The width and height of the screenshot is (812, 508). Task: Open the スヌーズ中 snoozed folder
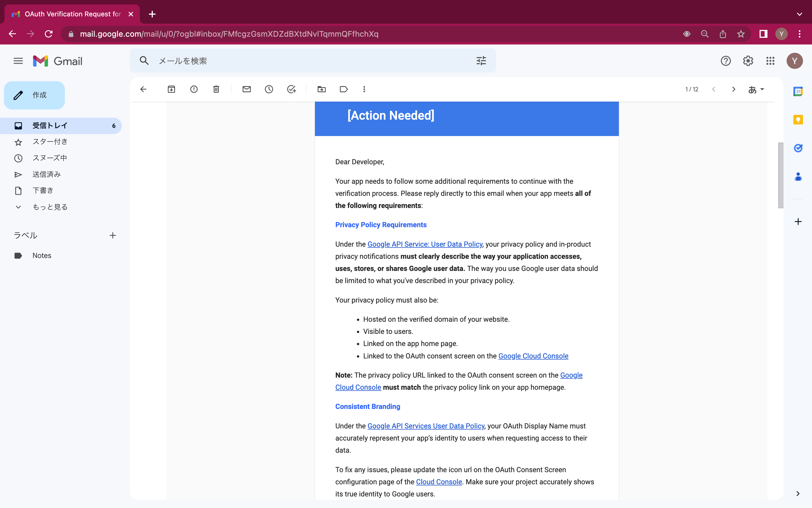61,158
